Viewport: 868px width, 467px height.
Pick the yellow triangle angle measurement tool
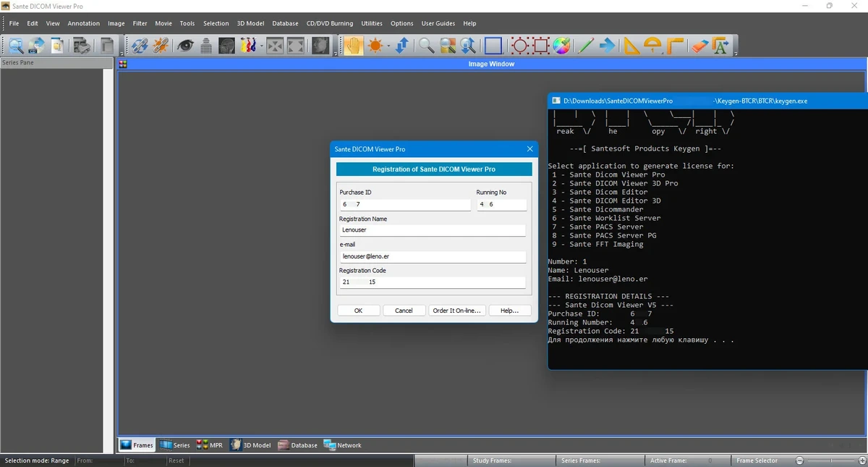point(632,46)
